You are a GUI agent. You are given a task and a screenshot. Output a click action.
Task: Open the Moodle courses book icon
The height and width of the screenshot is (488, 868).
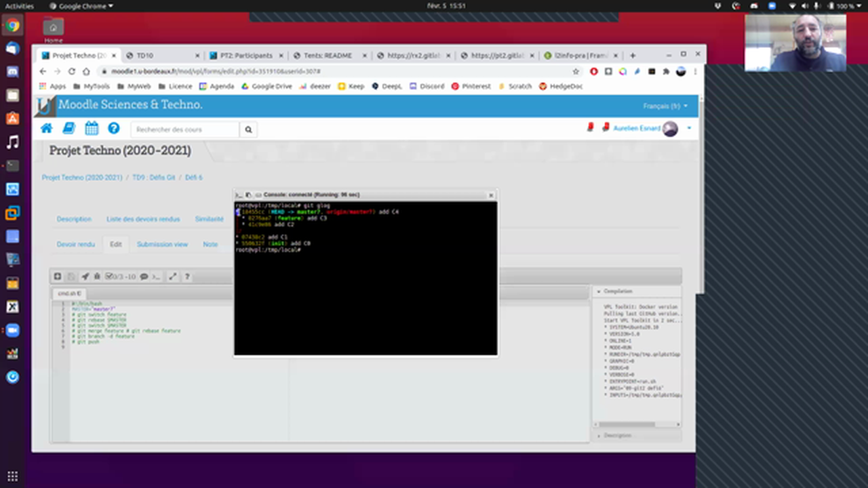tap(69, 128)
